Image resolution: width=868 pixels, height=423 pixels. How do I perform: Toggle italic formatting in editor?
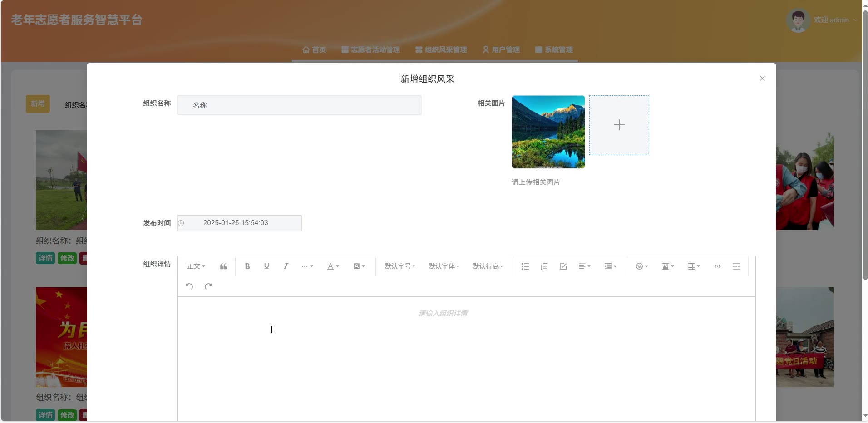pyautogui.click(x=286, y=266)
